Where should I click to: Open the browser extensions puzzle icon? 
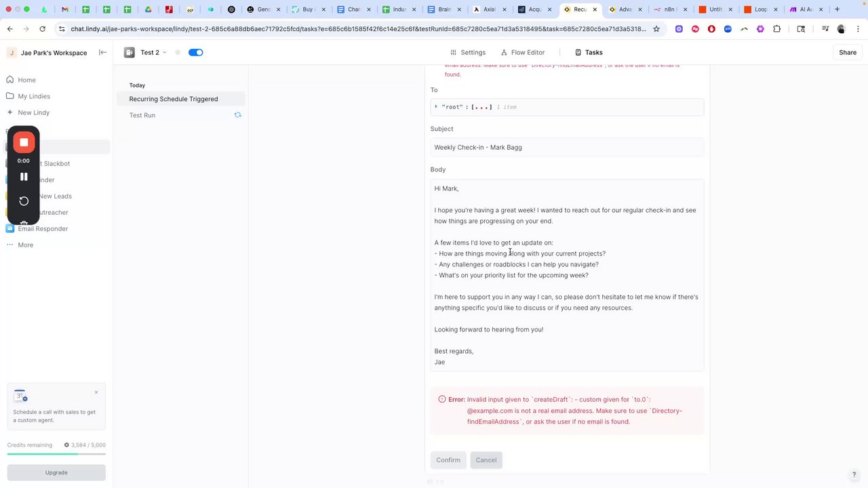click(776, 29)
